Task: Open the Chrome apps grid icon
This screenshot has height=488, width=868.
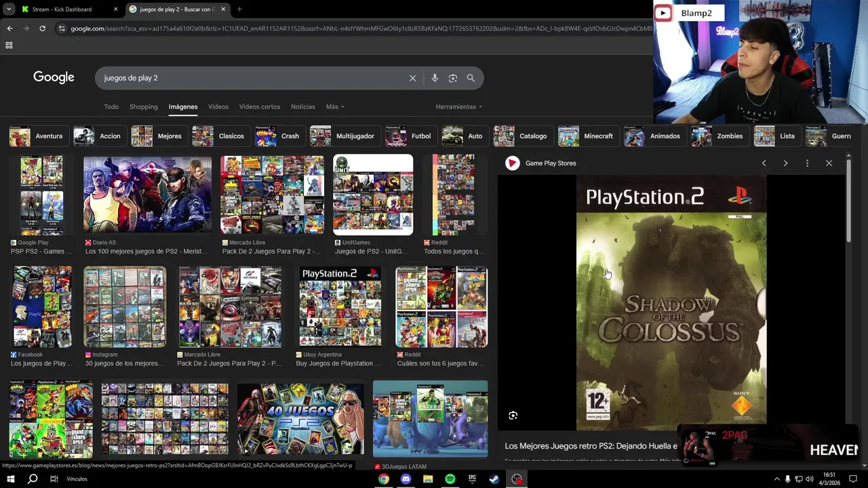Action: [x=9, y=45]
